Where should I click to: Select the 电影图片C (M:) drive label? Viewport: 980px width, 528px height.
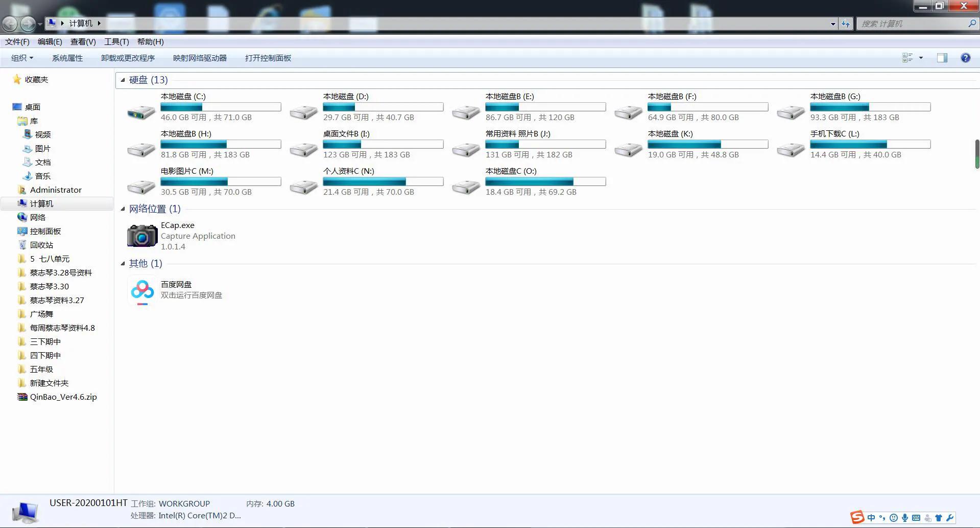coord(187,171)
